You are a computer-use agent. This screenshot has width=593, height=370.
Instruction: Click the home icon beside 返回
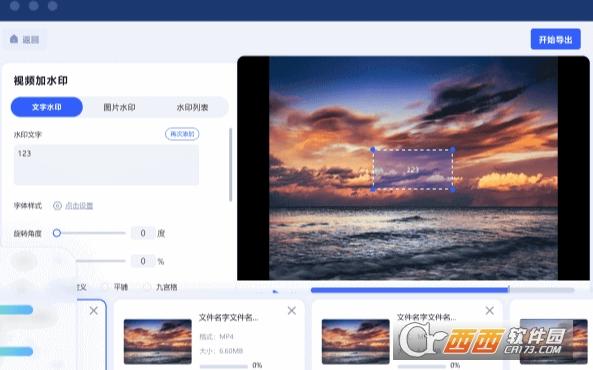14,39
